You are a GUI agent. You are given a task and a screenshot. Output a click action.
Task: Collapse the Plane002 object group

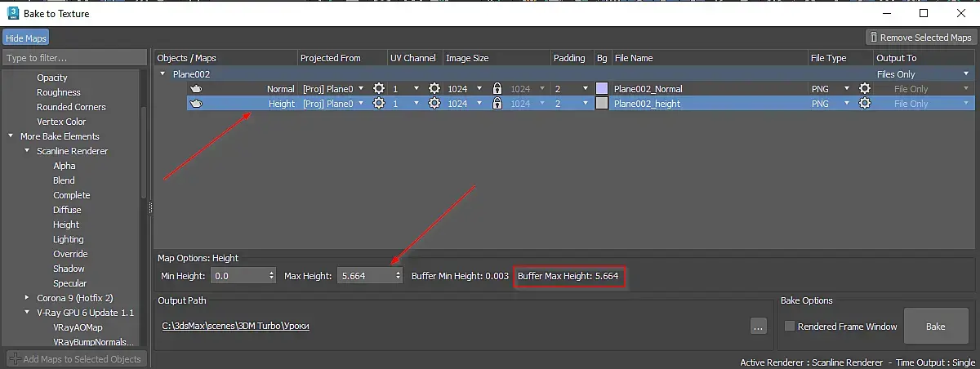tap(163, 74)
